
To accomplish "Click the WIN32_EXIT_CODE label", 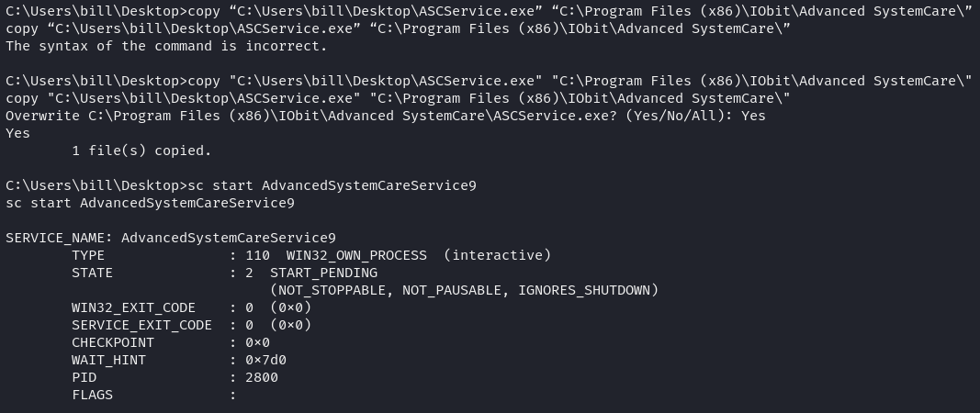I will pos(134,307).
